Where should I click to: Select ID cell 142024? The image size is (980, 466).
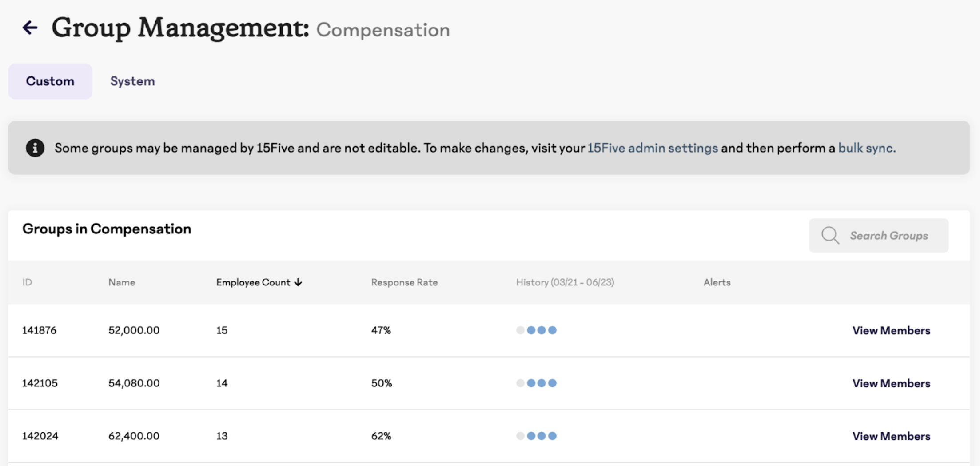point(40,436)
